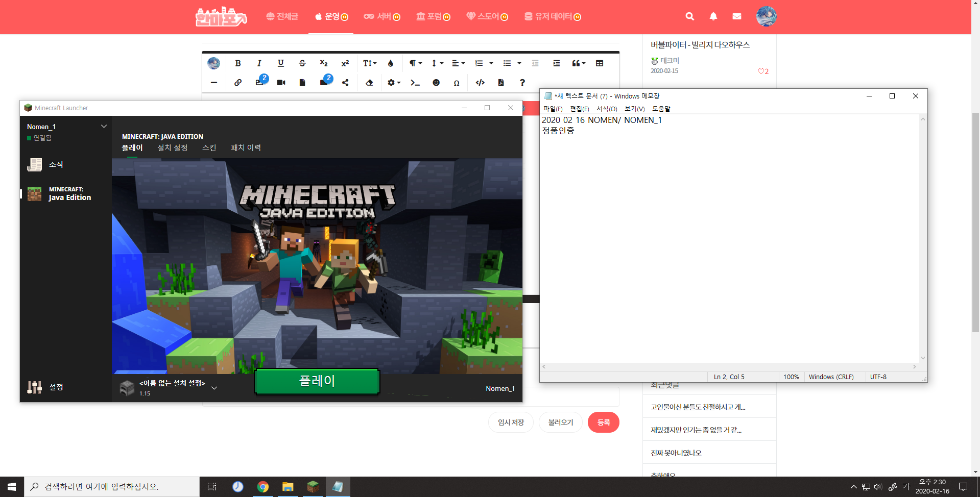Open the ordered list style arrow
Screen dimensions: 980x497
point(491,63)
